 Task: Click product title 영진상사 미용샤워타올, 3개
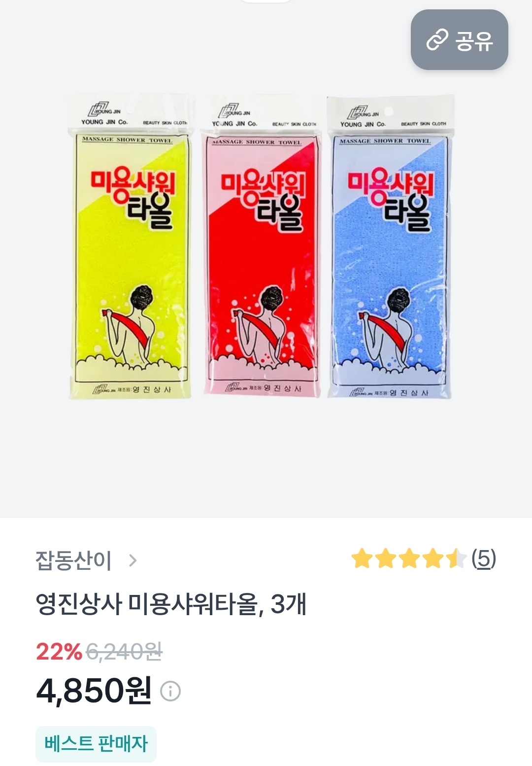tap(171, 604)
